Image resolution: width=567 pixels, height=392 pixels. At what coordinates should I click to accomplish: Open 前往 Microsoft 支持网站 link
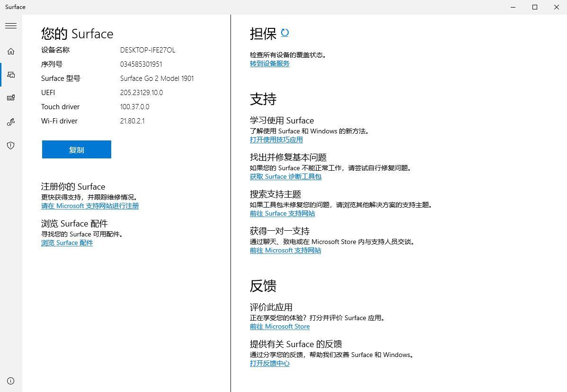(286, 250)
